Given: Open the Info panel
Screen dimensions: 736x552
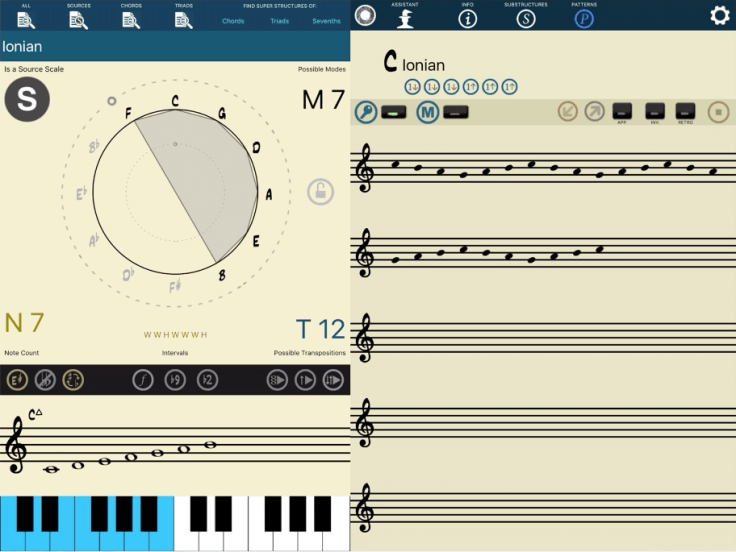Looking at the screenshot, I should (x=466, y=17).
